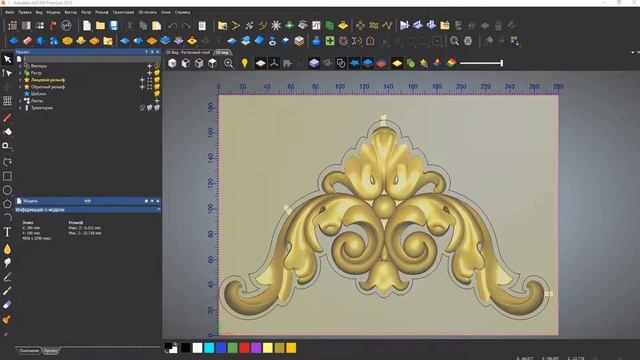Toggle Raster layer visibility bulb
This screenshot has height=360, width=640.
tap(157, 73)
